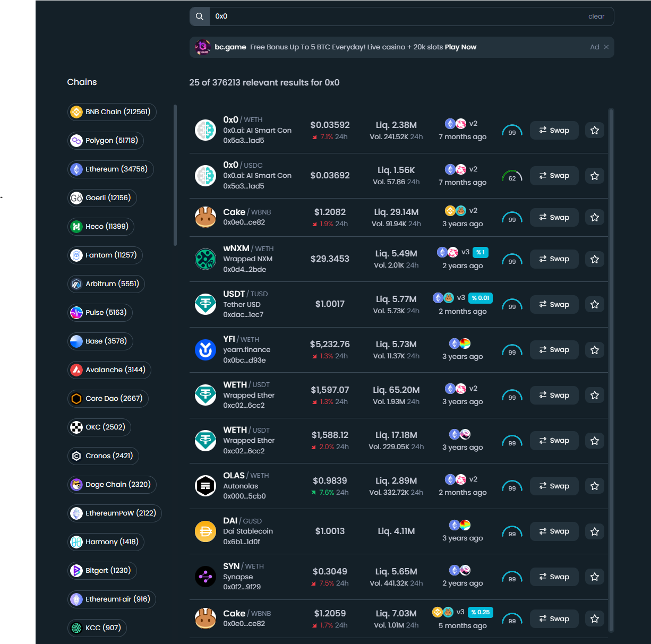Swap the USDT / TUSD pair
651x644 pixels.
coord(554,304)
